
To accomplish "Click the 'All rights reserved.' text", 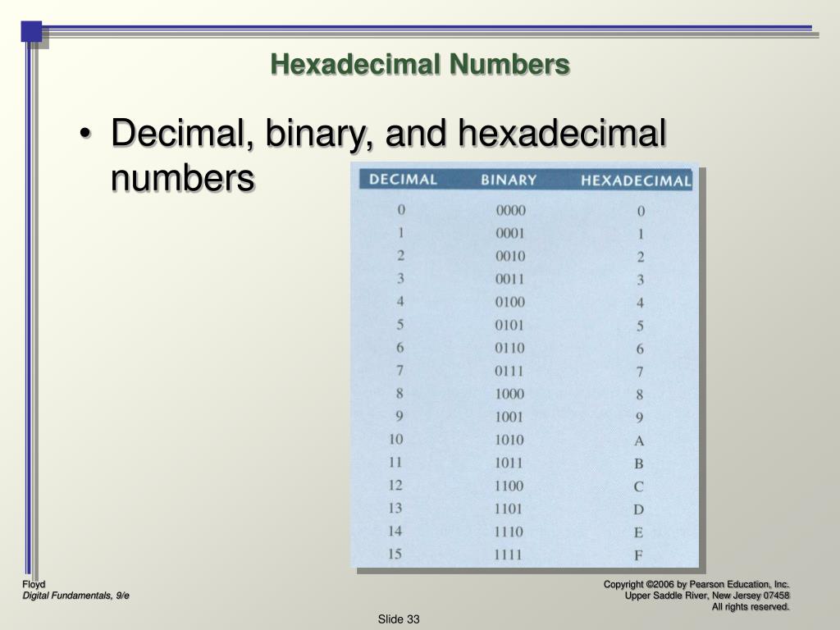I will [751, 607].
